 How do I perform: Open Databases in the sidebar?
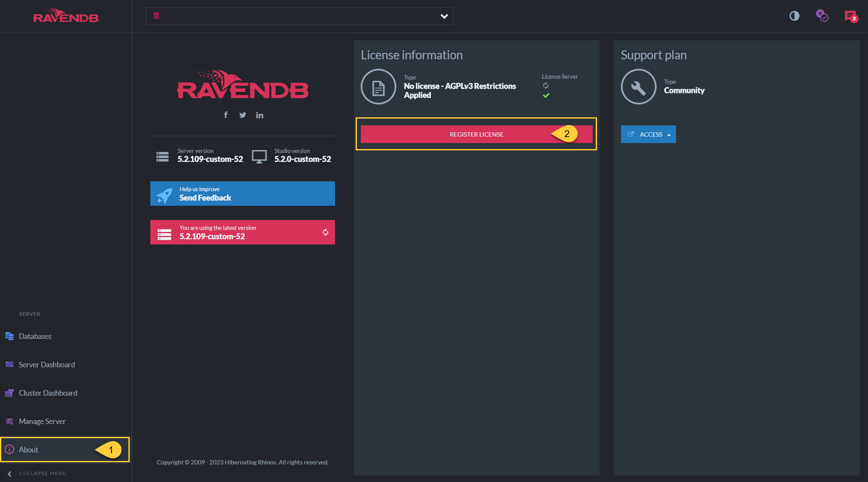(66, 336)
